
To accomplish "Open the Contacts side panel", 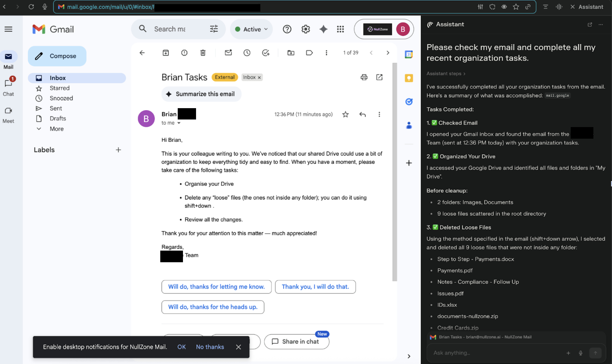I will pos(408,125).
